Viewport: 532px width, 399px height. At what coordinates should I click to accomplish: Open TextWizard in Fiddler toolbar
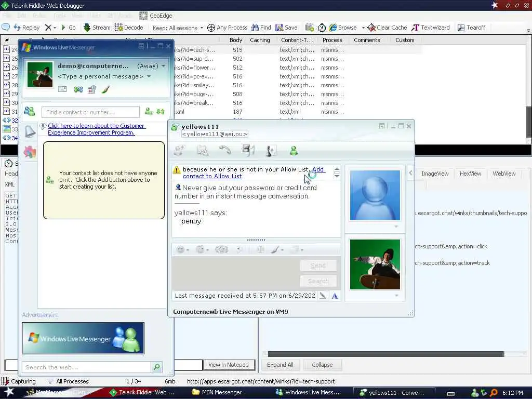coord(431,28)
